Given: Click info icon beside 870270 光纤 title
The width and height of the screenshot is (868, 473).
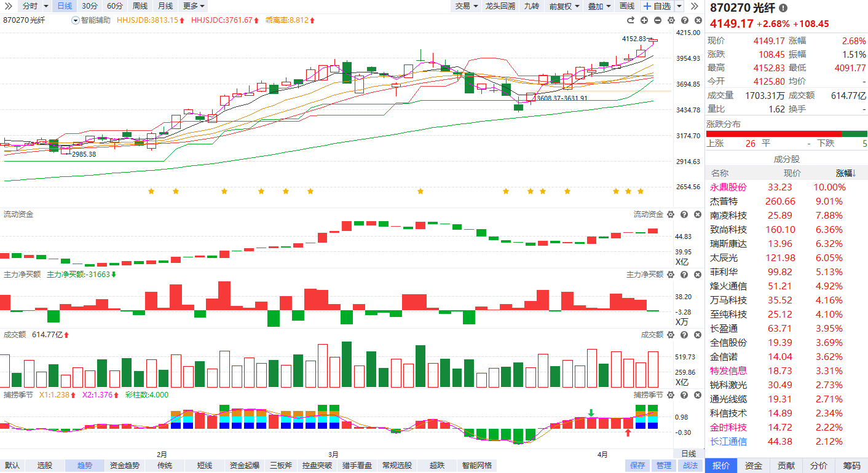Looking at the screenshot, I should point(783,8).
